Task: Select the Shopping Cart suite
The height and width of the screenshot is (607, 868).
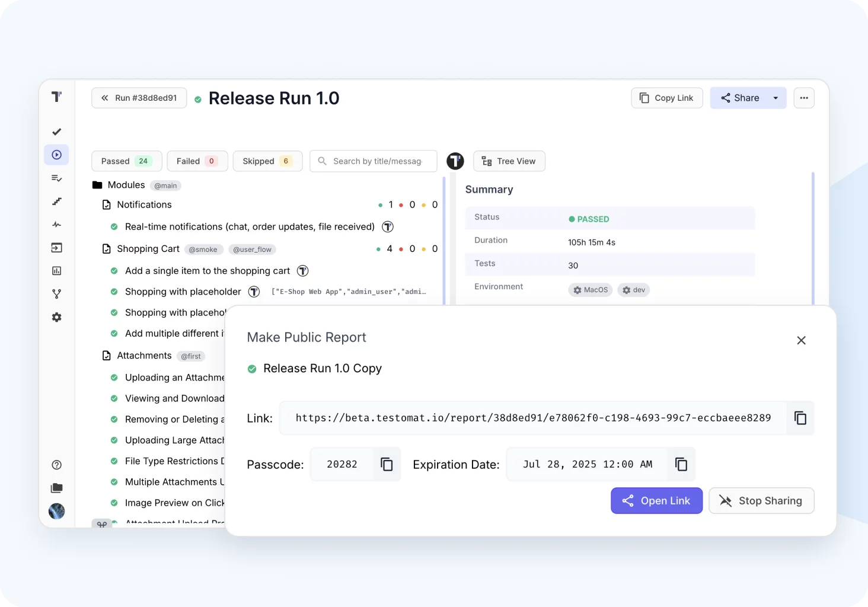Action: [148, 249]
